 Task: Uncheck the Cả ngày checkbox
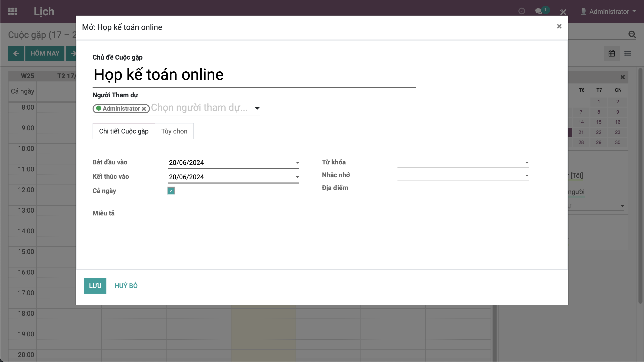[x=171, y=191]
